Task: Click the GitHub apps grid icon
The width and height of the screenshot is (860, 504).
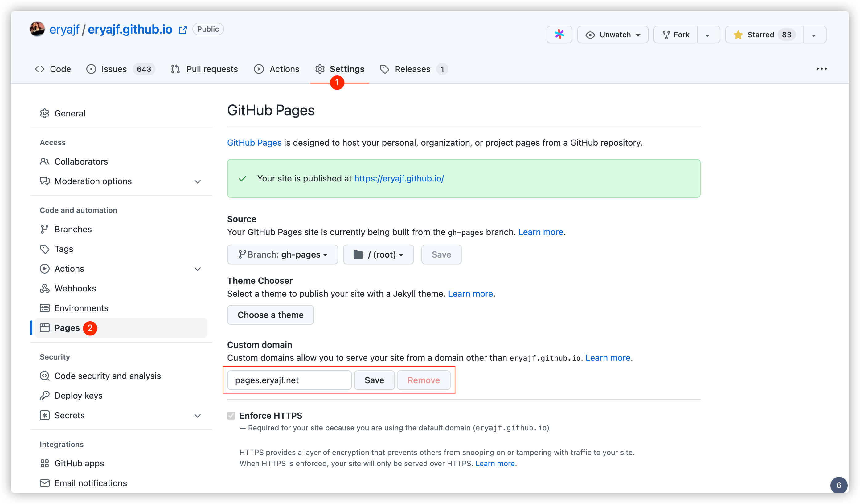Action: 45,463
